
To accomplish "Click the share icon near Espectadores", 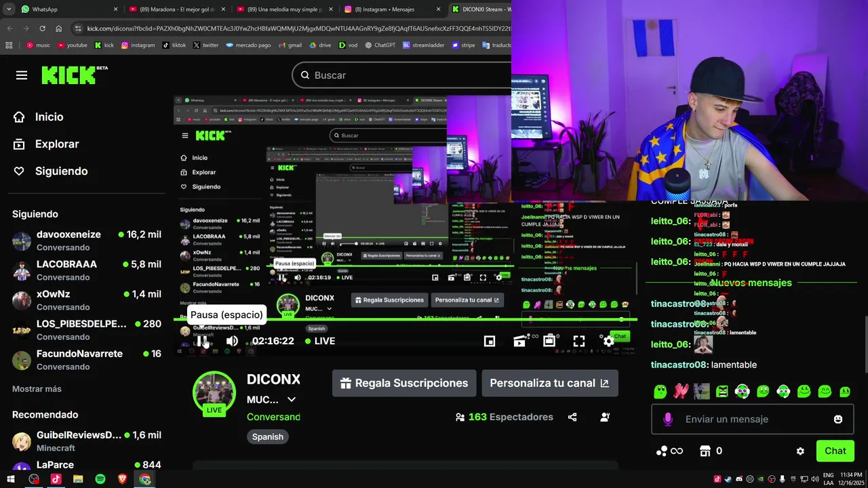I will pos(572,417).
